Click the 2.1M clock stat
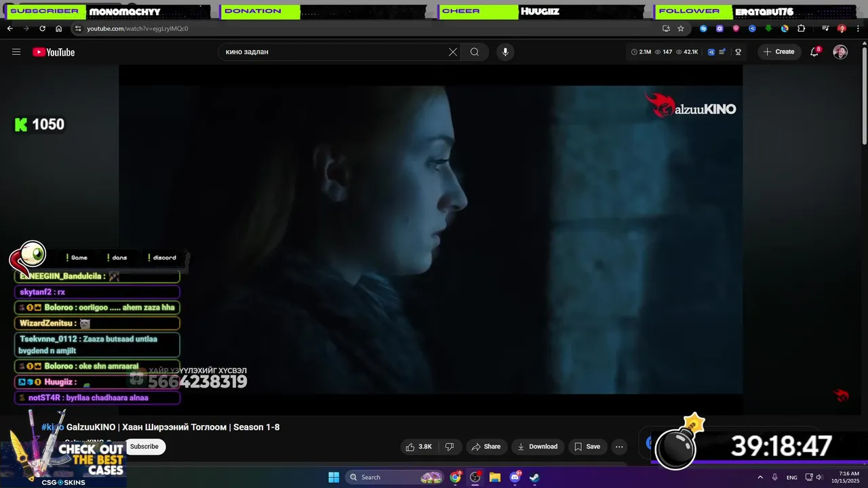This screenshot has height=488, width=868. point(641,52)
